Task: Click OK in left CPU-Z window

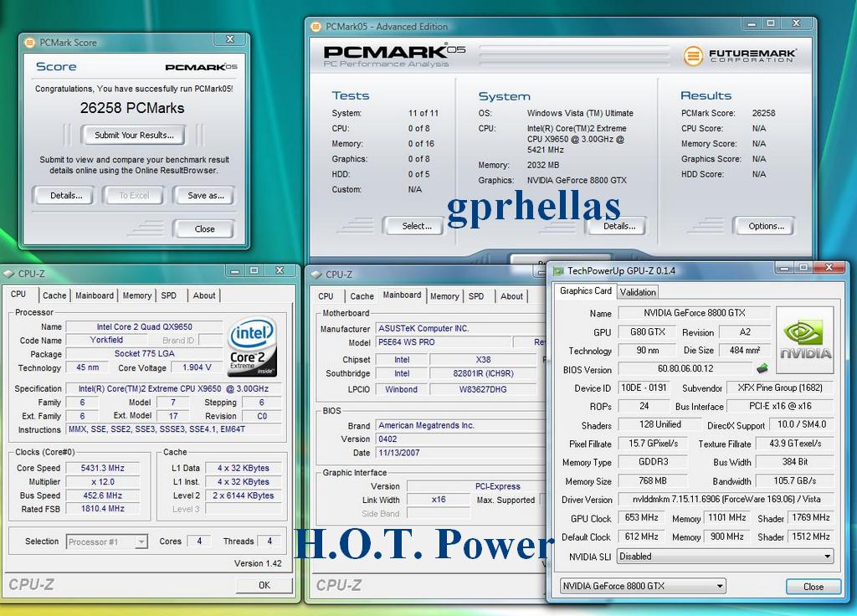Action: [x=264, y=585]
